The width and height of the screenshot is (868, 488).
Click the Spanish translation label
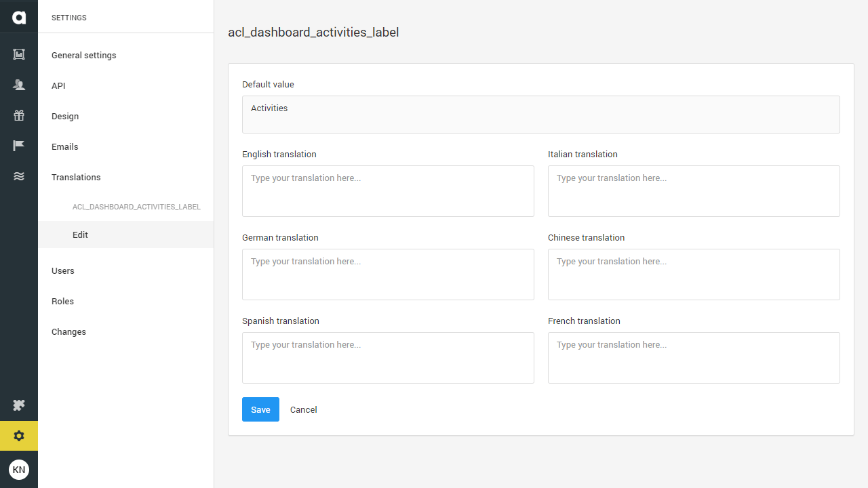click(x=281, y=321)
